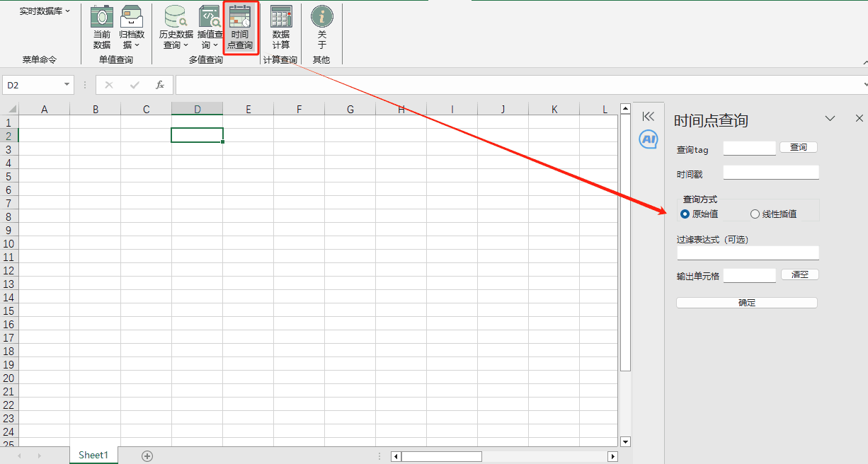Click the 清空 clear button
This screenshot has width=868, height=464.
click(800, 274)
